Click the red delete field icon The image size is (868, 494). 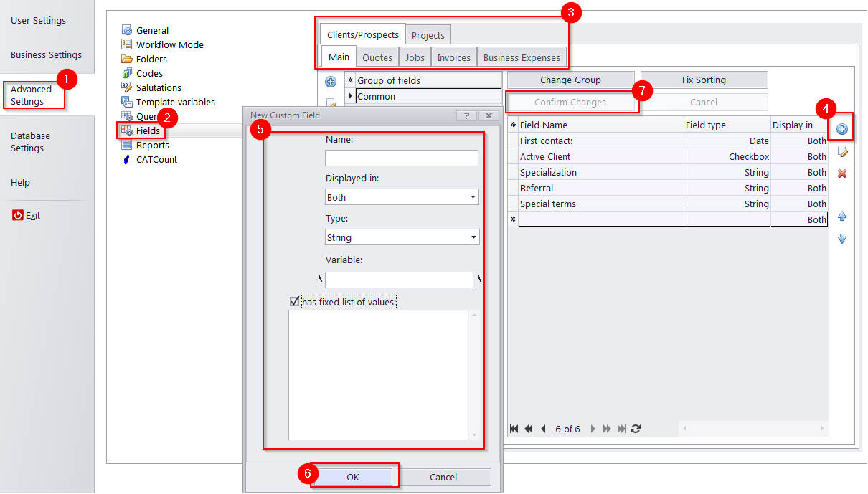point(842,174)
